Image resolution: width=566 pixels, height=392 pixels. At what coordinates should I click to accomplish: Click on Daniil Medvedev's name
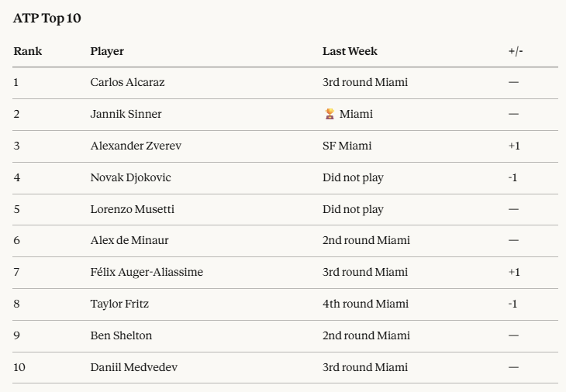(133, 367)
